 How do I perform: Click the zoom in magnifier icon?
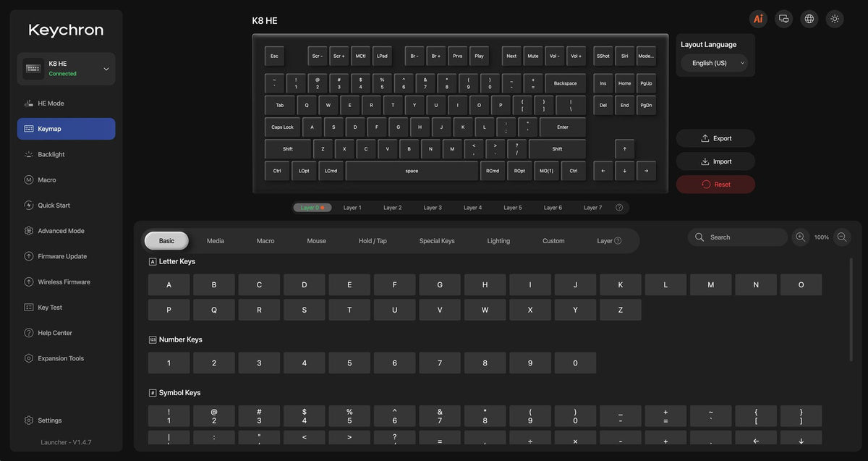[x=800, y=237]
